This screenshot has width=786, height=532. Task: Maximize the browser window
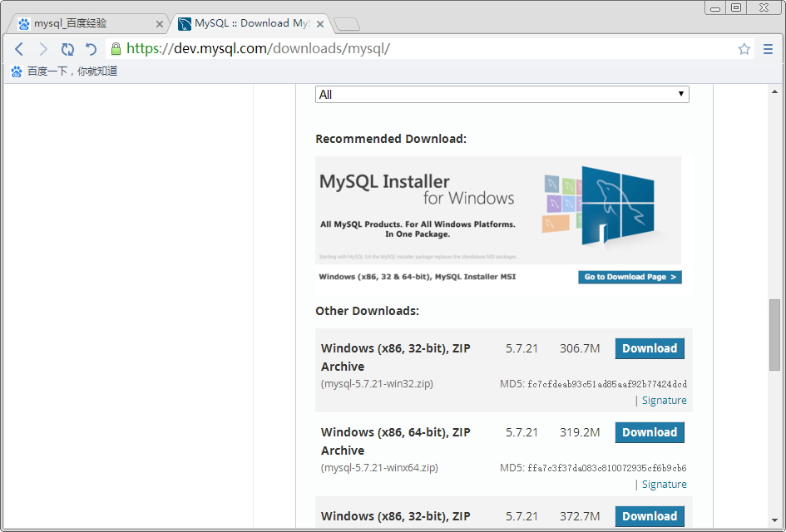736,8
